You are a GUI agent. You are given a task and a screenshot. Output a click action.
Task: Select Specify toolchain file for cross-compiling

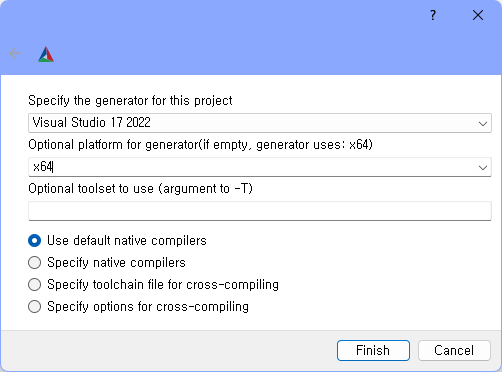[153, 285]
